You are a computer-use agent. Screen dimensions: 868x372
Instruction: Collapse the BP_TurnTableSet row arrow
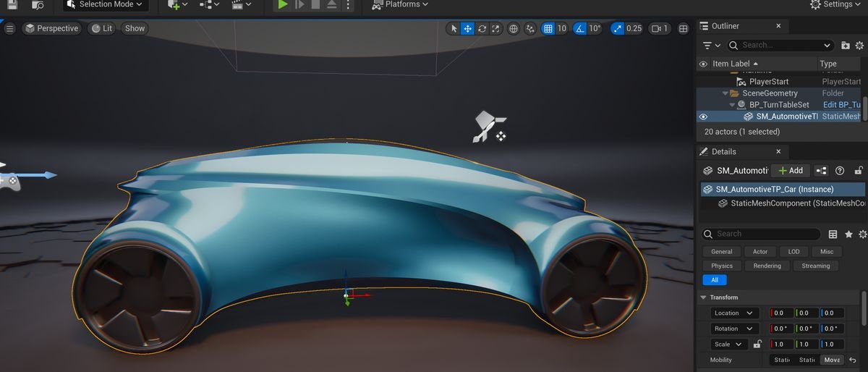(x=732, y=105)
